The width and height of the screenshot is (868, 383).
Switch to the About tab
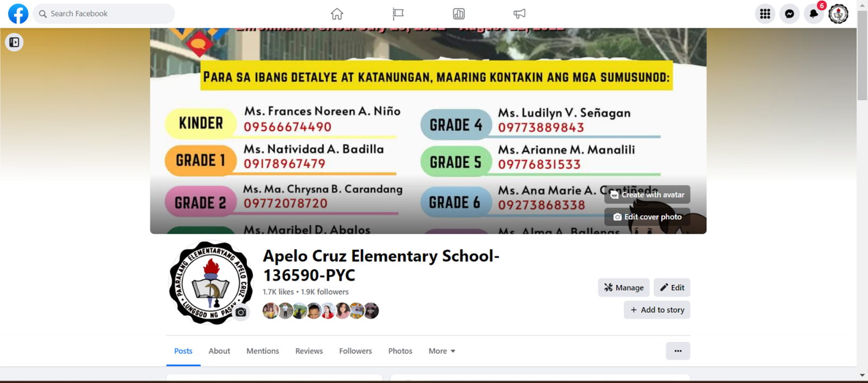[x=219, y=351]
